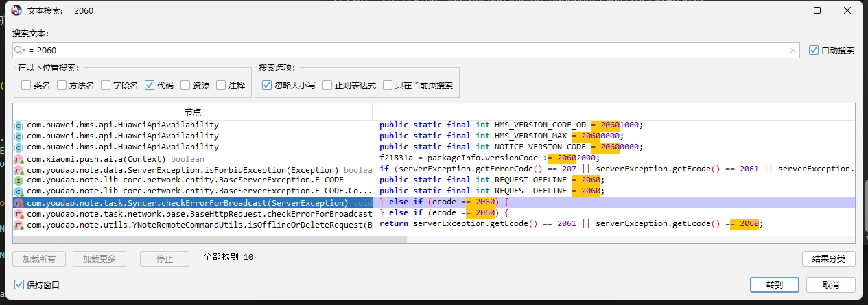Click the 结果分类 (sort results) button
The height and width of the screenshot is (305, 868).
[828, 258]
